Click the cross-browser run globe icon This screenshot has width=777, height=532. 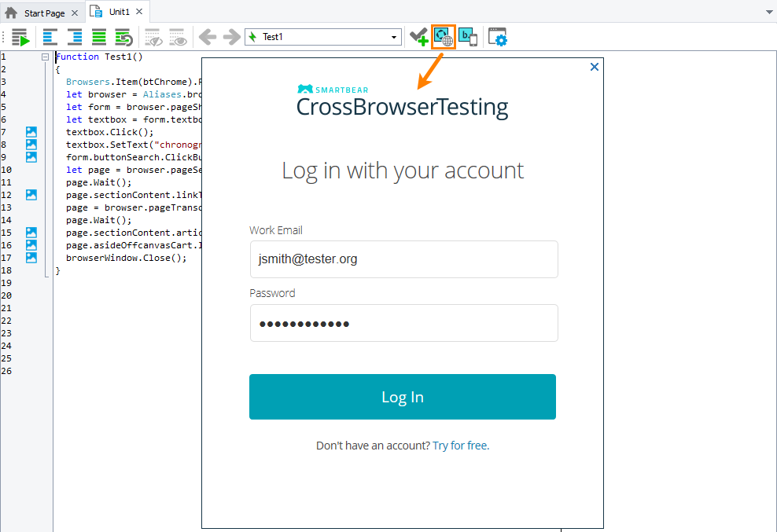coord(444,37)
